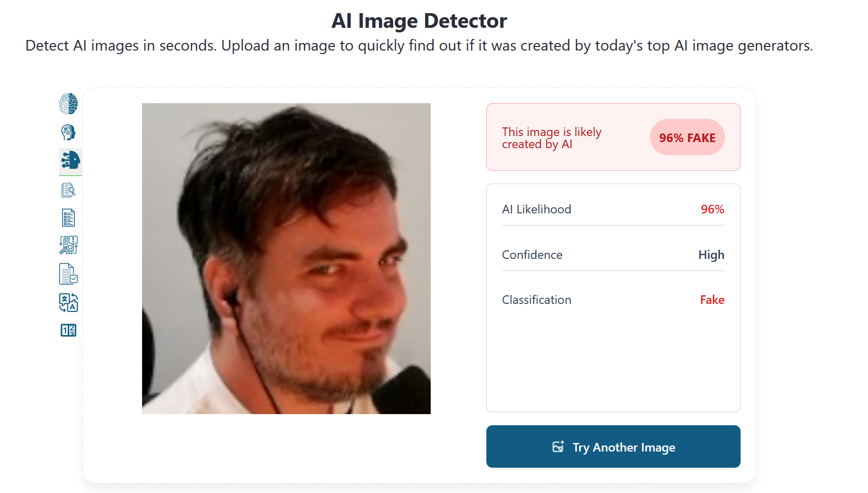The image size is (868, 493).
Task: Click the 'likely created by AI' message
Action: [x=552, y=138]
